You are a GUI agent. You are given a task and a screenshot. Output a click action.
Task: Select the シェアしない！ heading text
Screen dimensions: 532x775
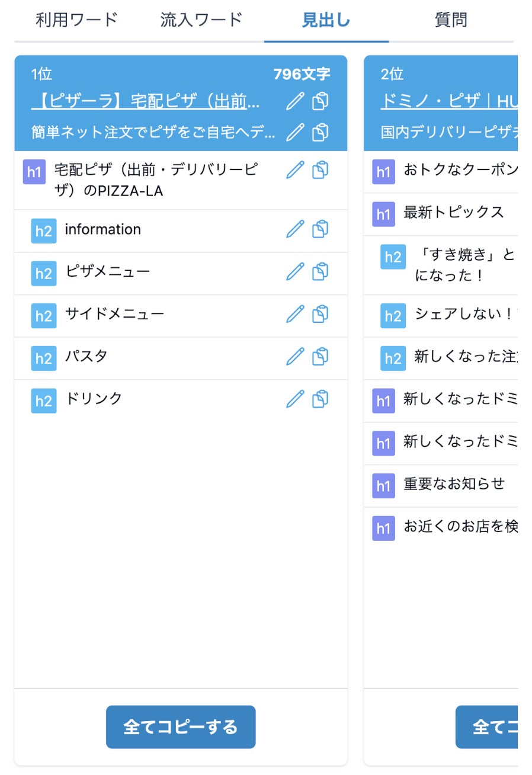coord(466,314)
